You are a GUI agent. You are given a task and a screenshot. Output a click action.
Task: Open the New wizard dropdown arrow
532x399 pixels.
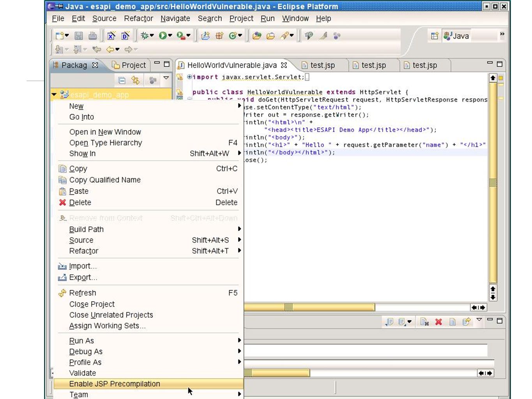(x=67, y=36)
